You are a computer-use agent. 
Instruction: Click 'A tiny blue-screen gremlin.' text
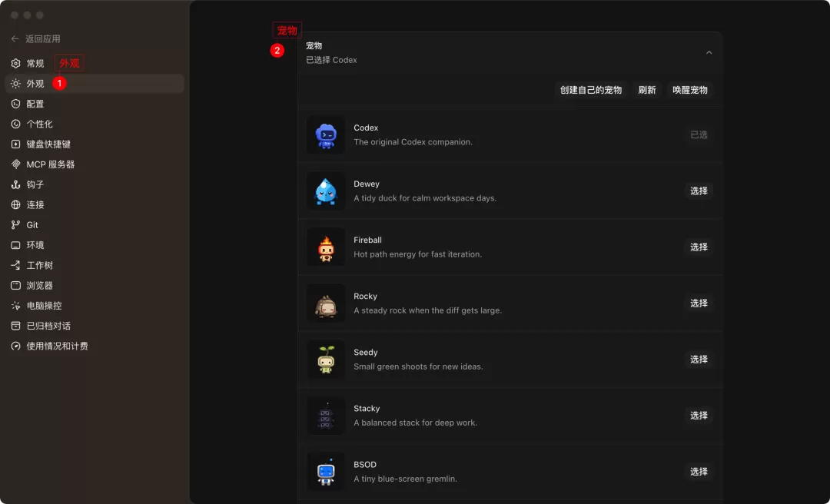(406, 479)
